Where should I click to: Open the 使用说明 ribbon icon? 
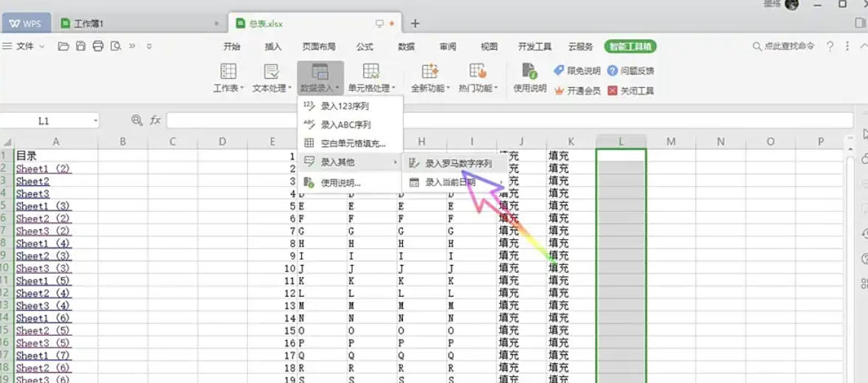tap(529, 72)
